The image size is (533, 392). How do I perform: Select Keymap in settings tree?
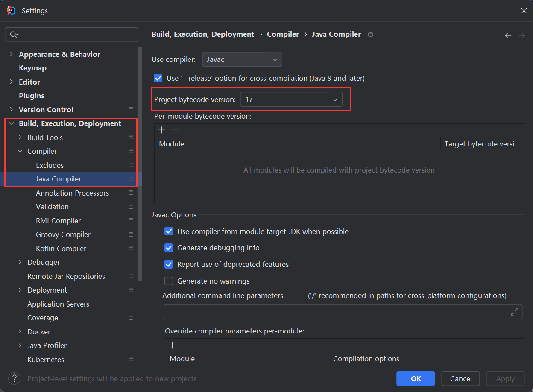(x=32, y=68)
